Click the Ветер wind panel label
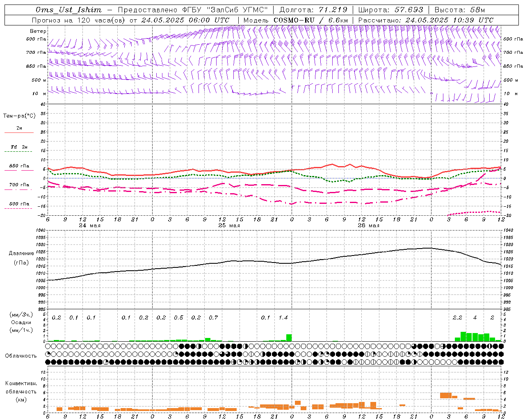 point(38,31)
